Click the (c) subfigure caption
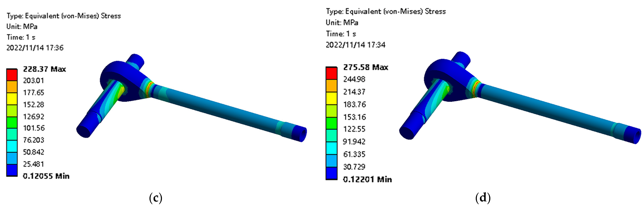 tap(155, 198)
